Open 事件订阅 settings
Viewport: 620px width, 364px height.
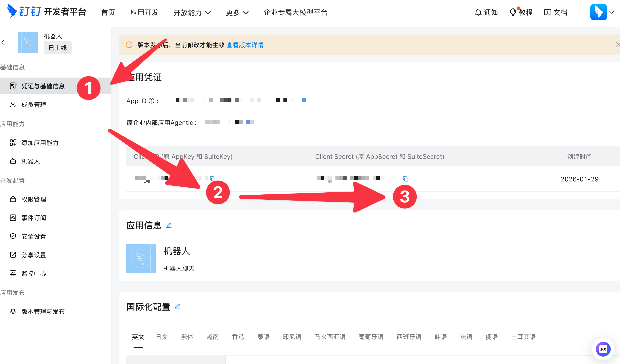[34, 218]
